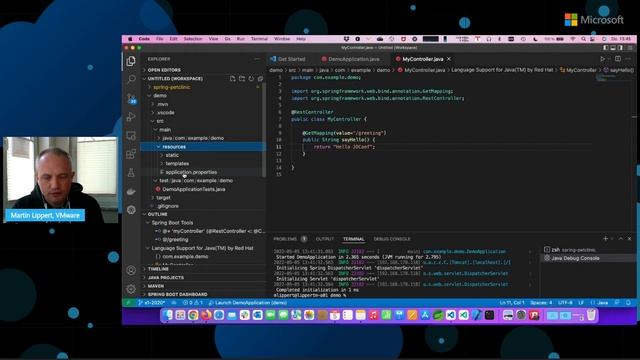Open the Manage gear in activity bar
Screen dimensions: 640x360
[x=131, y=289]
